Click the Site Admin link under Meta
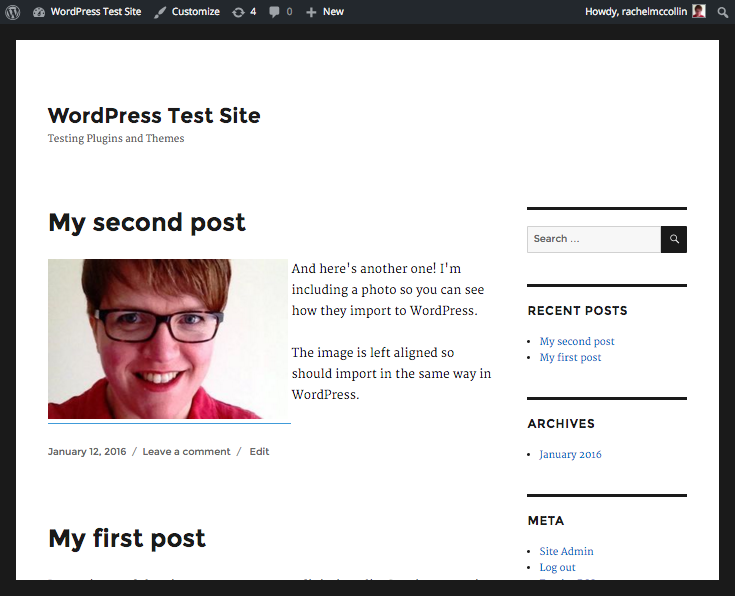The image size is (735, 596). click(567, 551)
